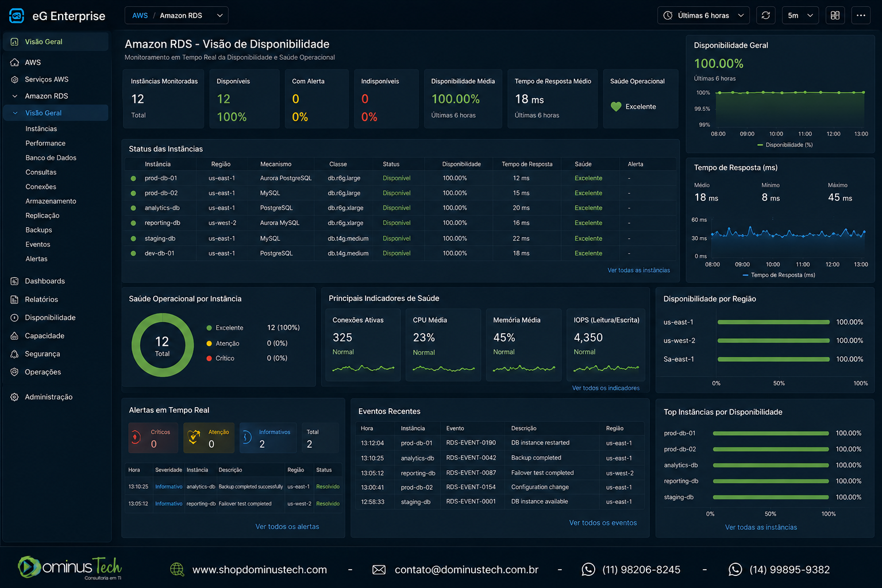Click the envelope email icon in footer
This screenshot has height=588, width=882.
click(x=379, y=570)
